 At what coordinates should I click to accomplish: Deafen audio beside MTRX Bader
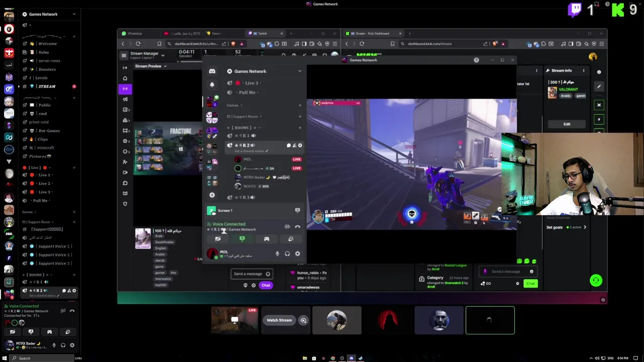point(63,345)
